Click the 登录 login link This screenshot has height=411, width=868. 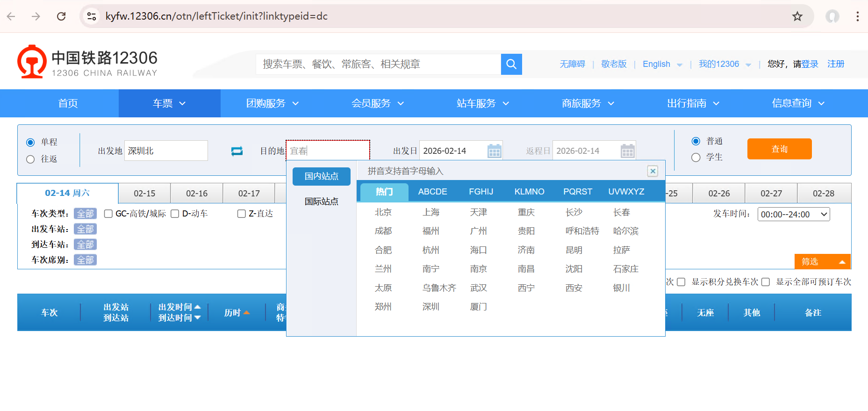(810, 64)
